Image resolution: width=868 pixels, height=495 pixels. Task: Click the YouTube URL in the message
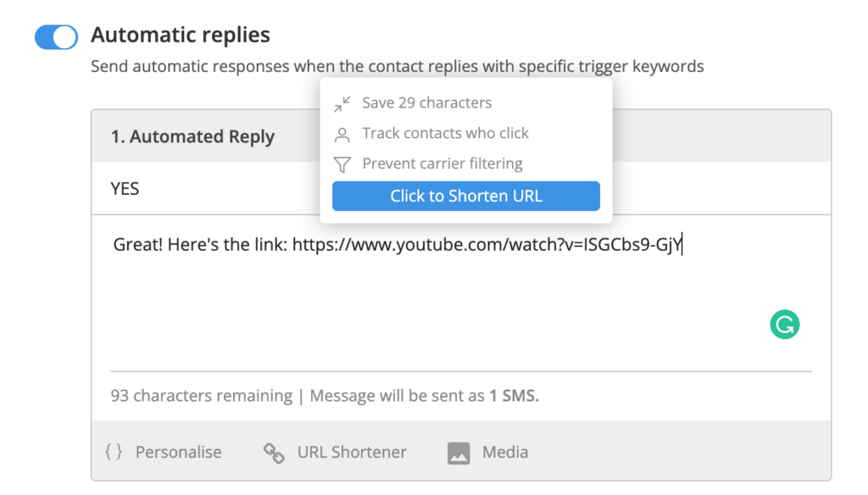[487, 245]
